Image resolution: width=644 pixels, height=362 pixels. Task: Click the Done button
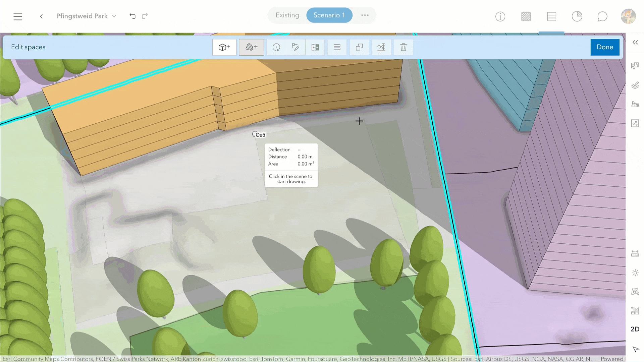[605, 47]
